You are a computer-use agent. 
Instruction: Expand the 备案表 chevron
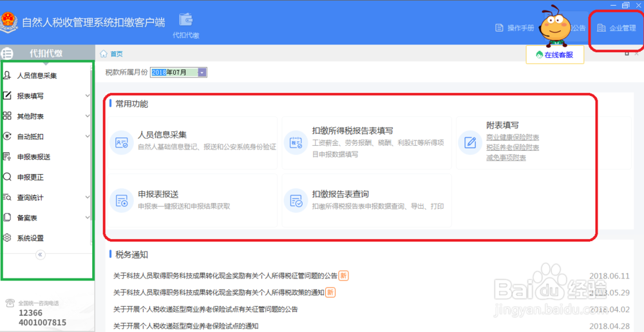(88, 217)
